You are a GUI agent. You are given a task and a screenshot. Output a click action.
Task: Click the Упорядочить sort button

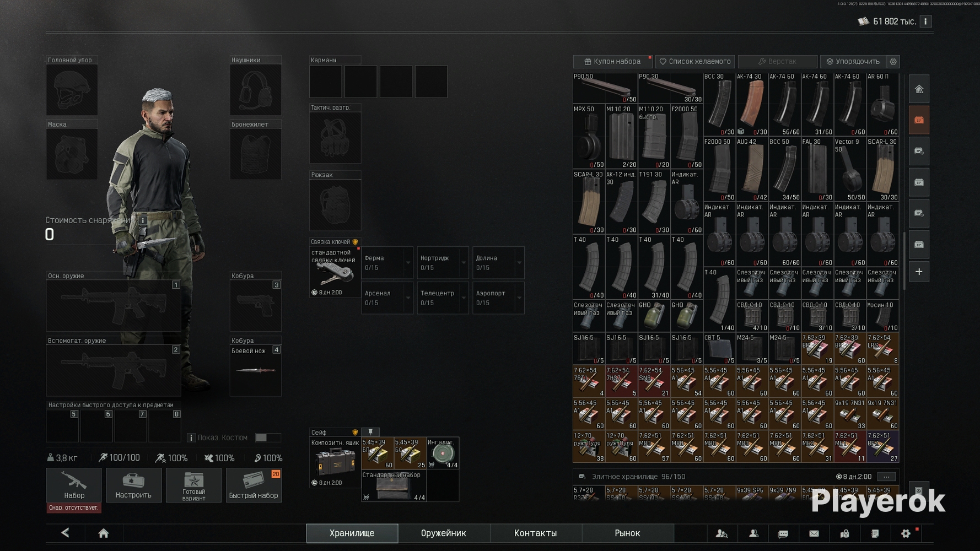[853, 62]
